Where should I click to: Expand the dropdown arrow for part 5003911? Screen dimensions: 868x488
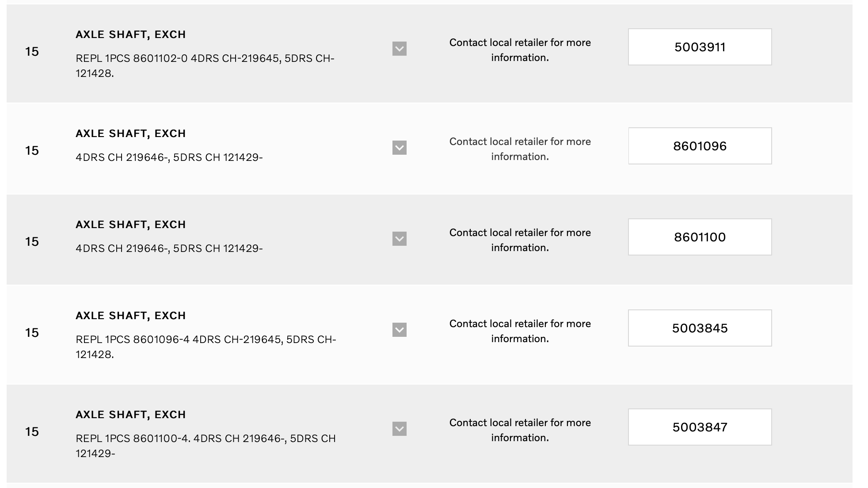tap(399, 49)
